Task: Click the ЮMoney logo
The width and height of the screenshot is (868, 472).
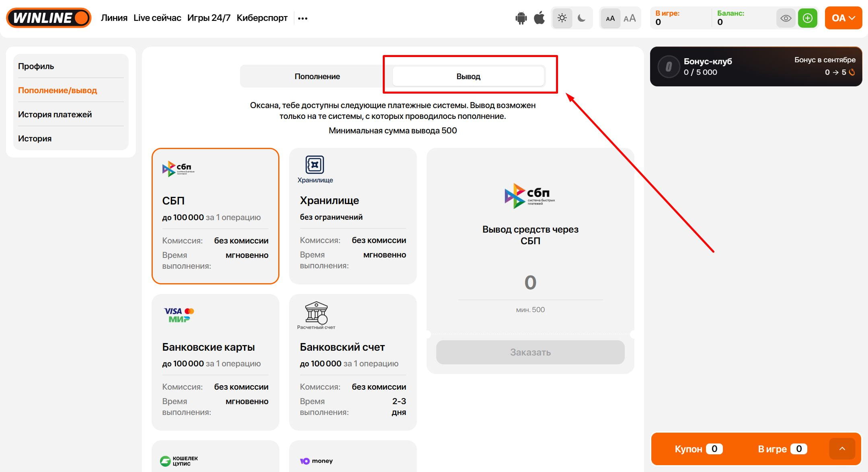Action: 316,461
